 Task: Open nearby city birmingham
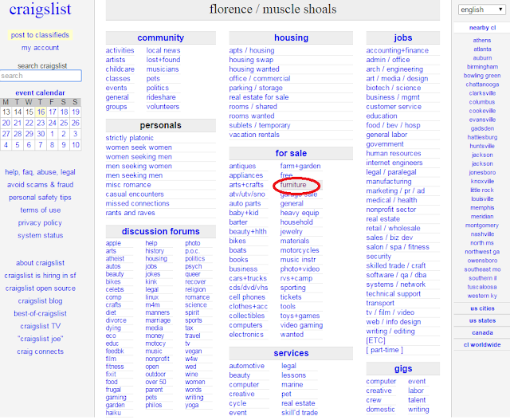[482, 67]
